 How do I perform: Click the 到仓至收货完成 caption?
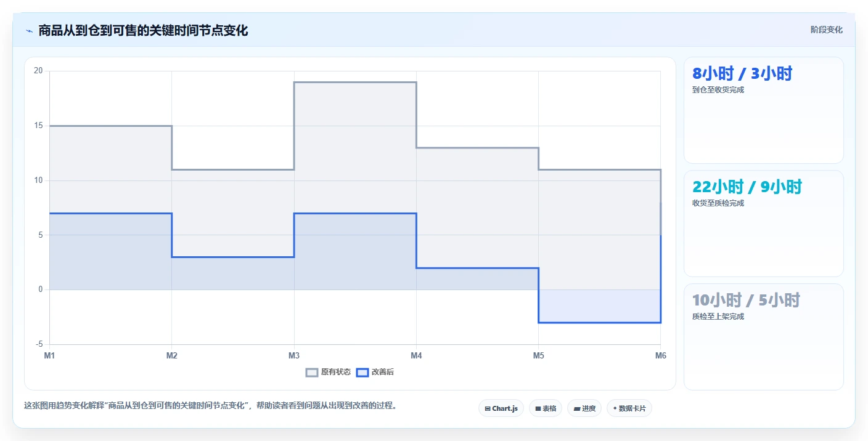[x=718, y=90]
